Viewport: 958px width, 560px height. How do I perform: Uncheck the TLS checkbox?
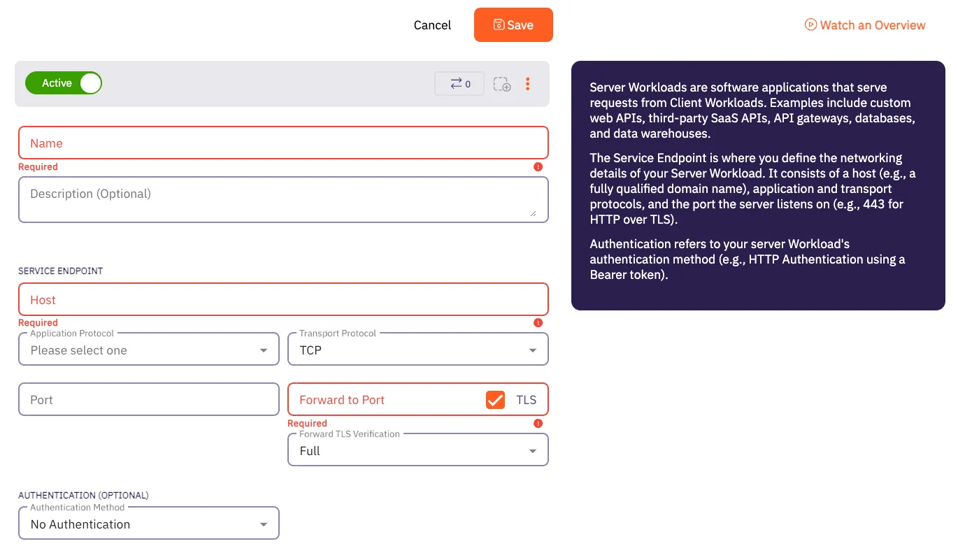tap(495, 399)
